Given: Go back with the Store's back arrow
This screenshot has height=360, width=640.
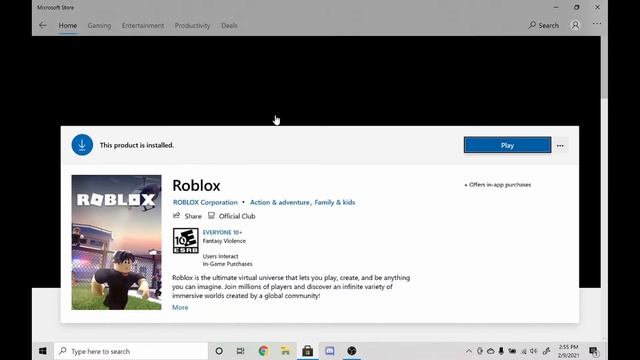Looking at the screenshot, I should 42,25.
